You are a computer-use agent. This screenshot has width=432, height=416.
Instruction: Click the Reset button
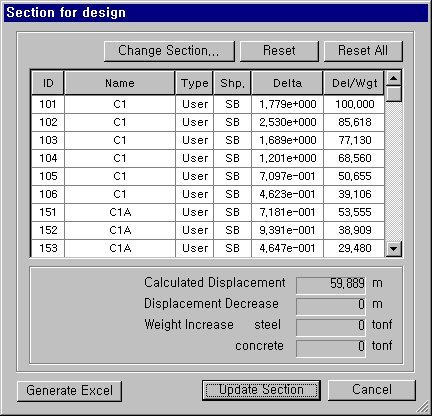(279, 51)
